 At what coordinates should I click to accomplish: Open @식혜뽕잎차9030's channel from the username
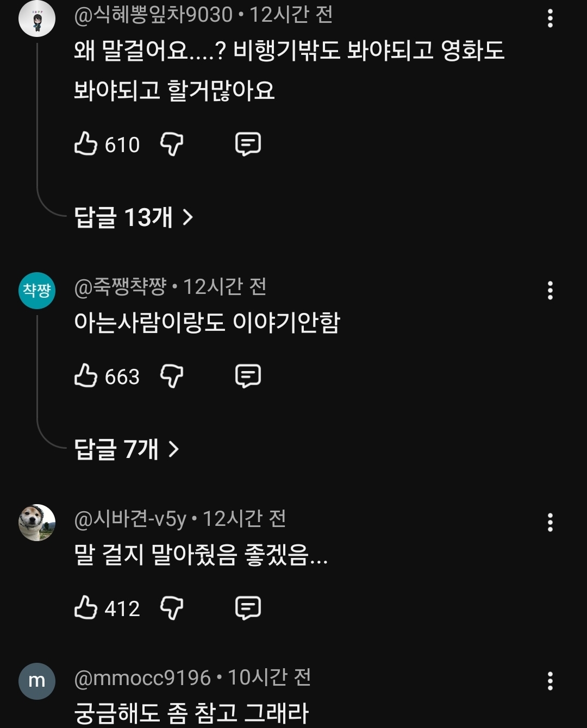[153, 15]
